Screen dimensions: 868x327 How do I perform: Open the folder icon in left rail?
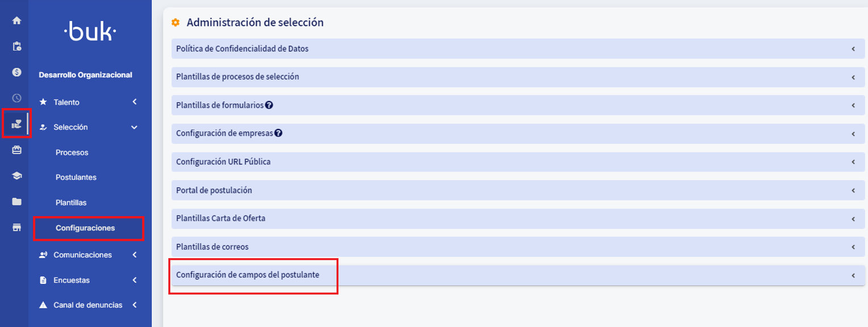[x=16, y=201]
